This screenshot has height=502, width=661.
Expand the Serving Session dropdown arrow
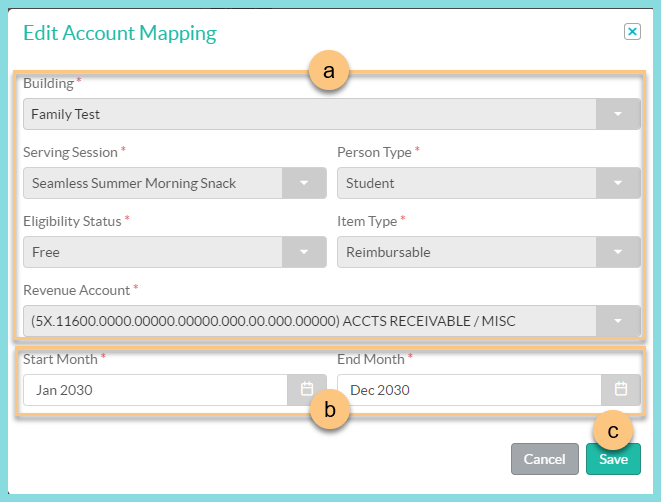coord(304,184)
